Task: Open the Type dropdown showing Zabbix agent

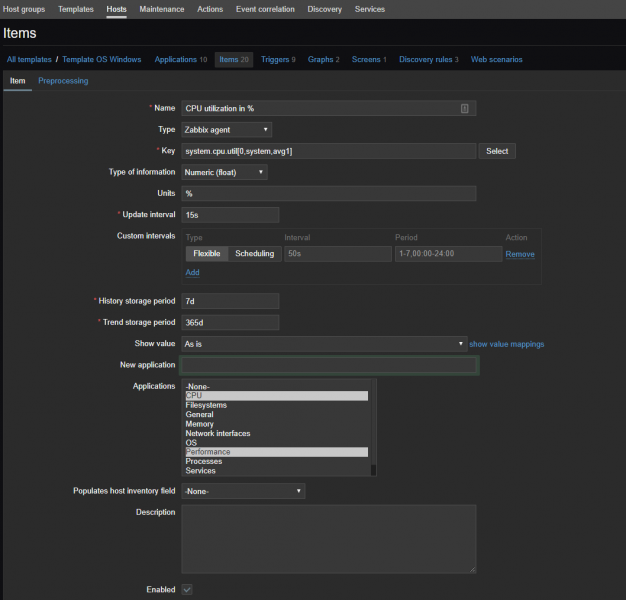Action: [x=226, y=129]
